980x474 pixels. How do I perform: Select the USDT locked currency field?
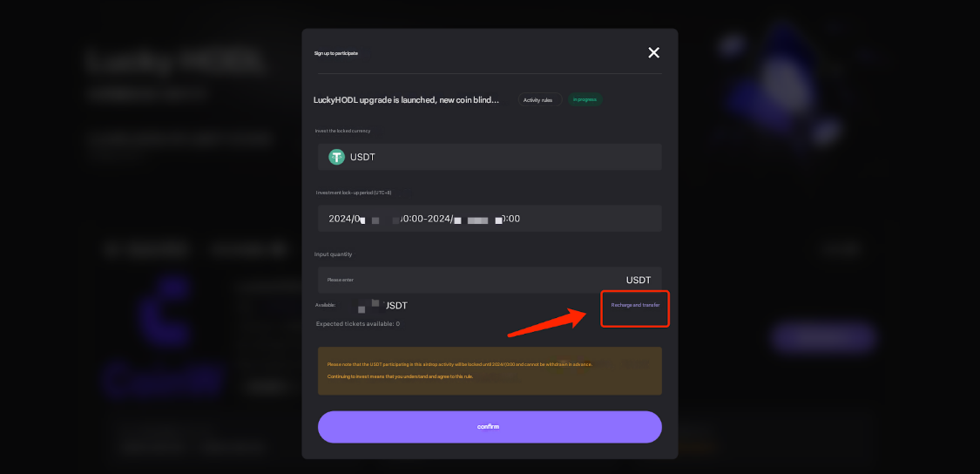[x=490, y=157]
